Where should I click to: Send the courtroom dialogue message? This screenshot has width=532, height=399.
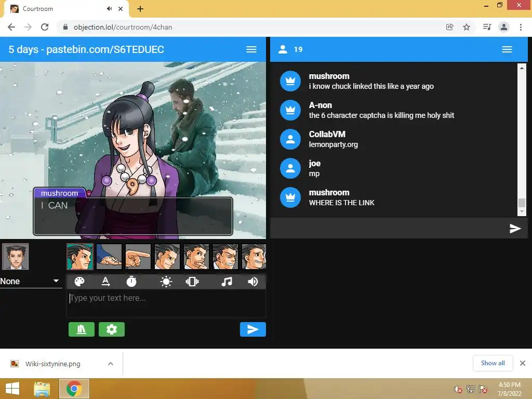[x=253, y=329]
